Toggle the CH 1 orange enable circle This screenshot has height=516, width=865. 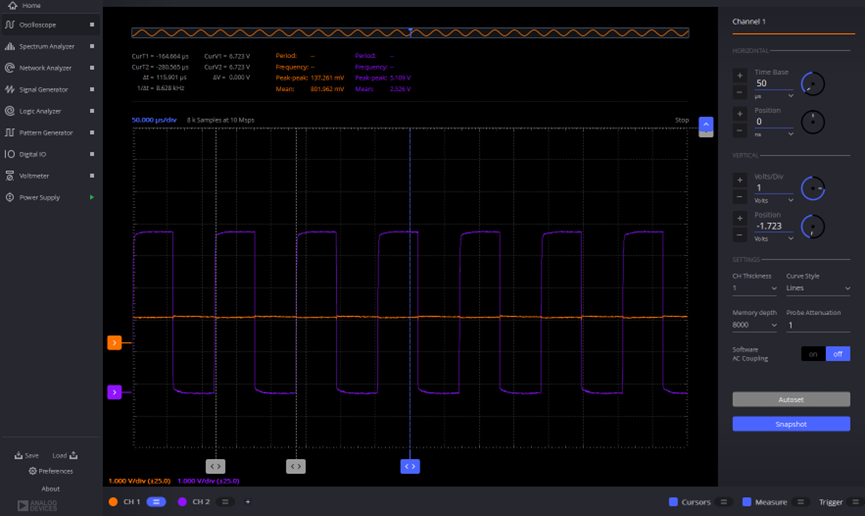113,502
